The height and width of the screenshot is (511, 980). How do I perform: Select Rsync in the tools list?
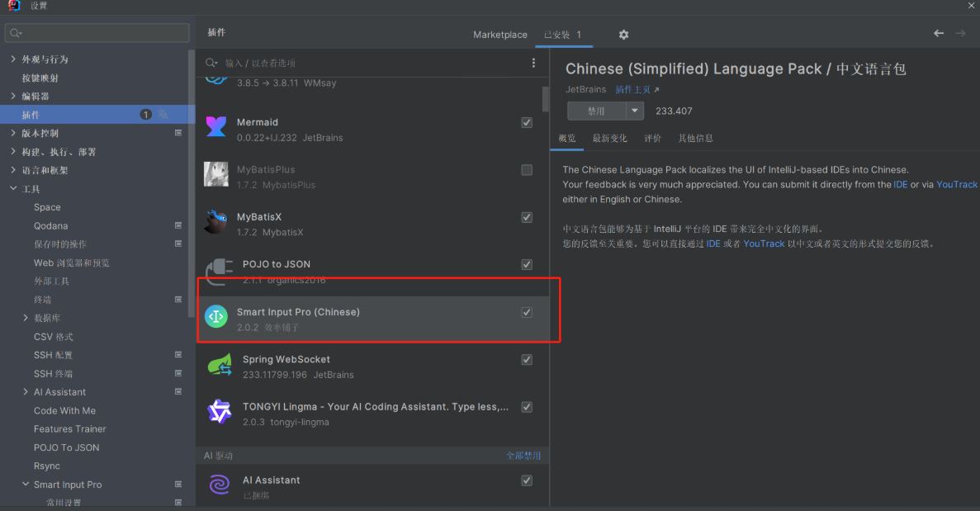[47, 466]
